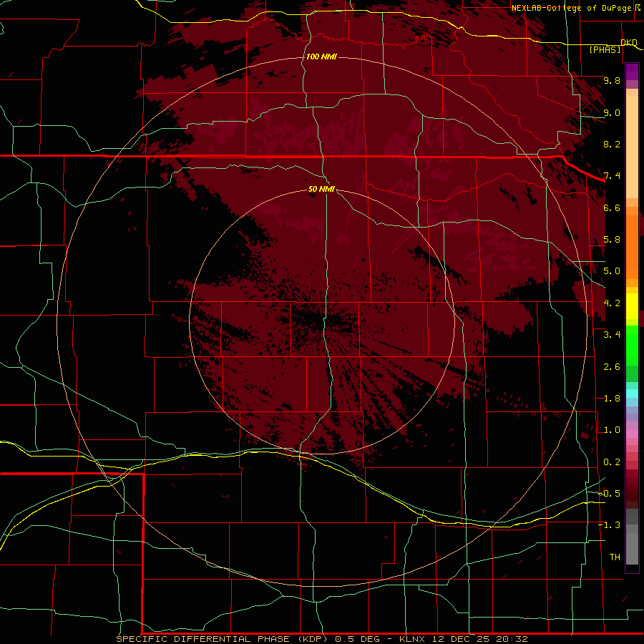
Task: Click the [PHAS] units label
Action: 605,49
